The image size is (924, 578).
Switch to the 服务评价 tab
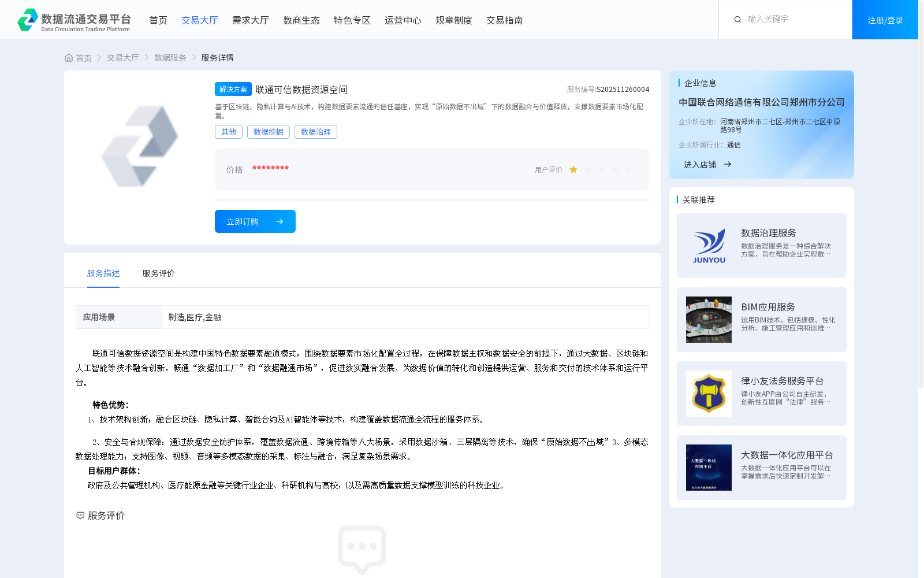pos(158,273)
